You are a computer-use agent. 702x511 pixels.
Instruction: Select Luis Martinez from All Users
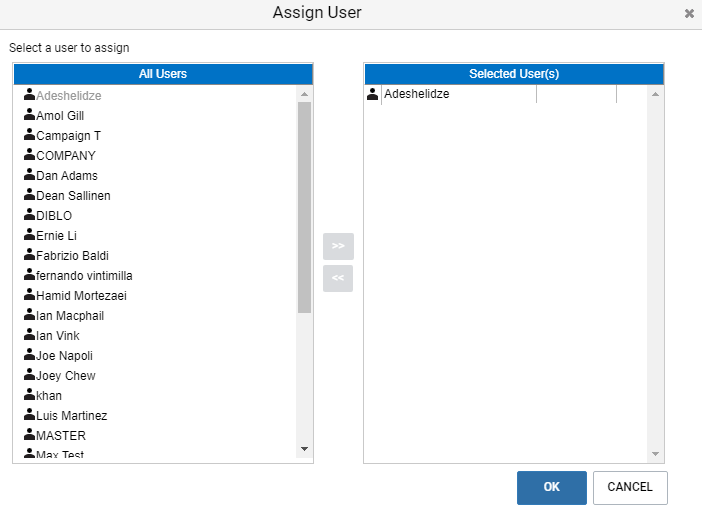[x=72, y=416]
